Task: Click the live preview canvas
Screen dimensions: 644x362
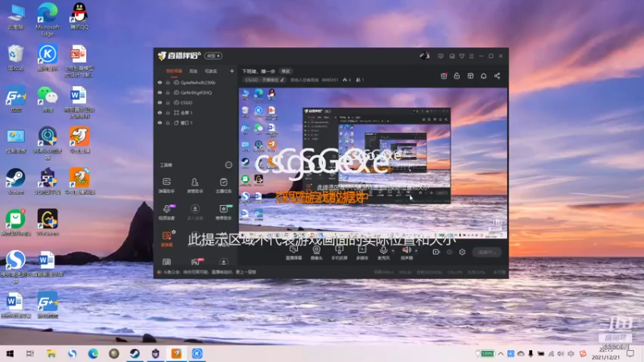Action: pos(373,163)
